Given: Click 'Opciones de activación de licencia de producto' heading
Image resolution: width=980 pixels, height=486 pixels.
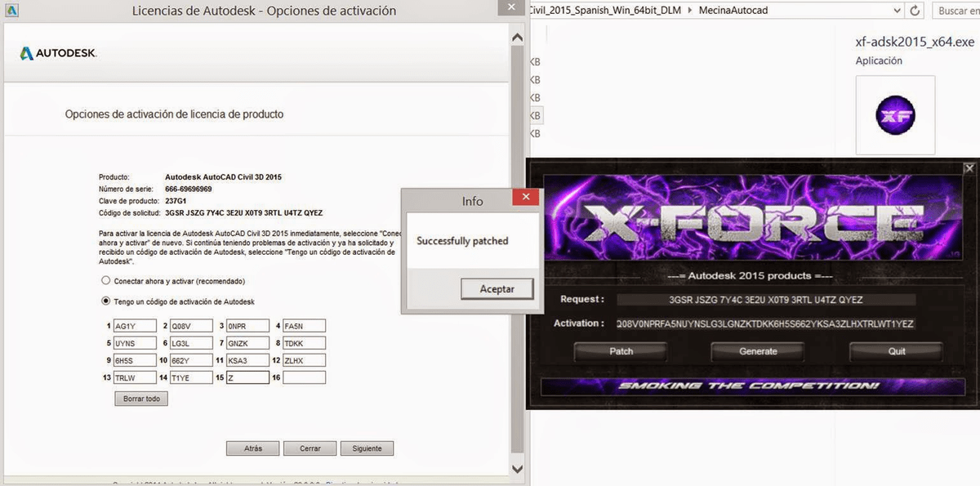Looking at the screenshot, I should 175,114.
